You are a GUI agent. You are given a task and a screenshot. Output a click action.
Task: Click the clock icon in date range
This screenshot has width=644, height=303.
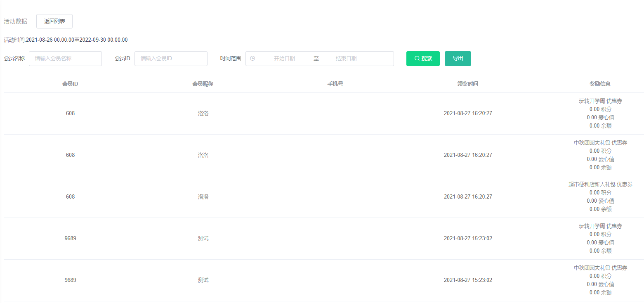click(252, 58)
